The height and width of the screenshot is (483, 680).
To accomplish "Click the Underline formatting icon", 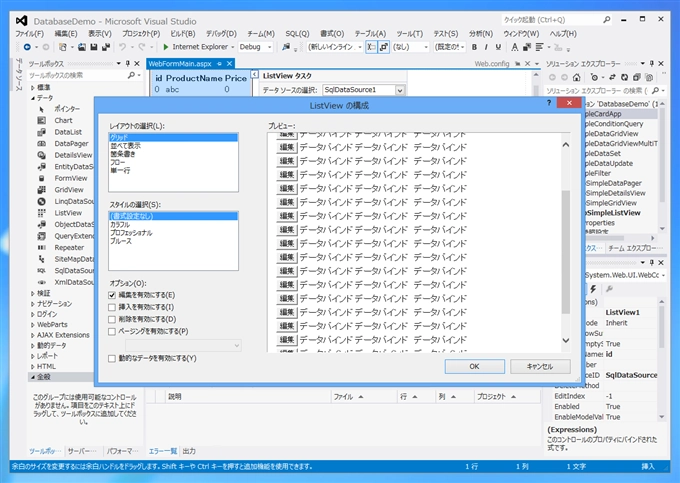I will click(498, 47).
